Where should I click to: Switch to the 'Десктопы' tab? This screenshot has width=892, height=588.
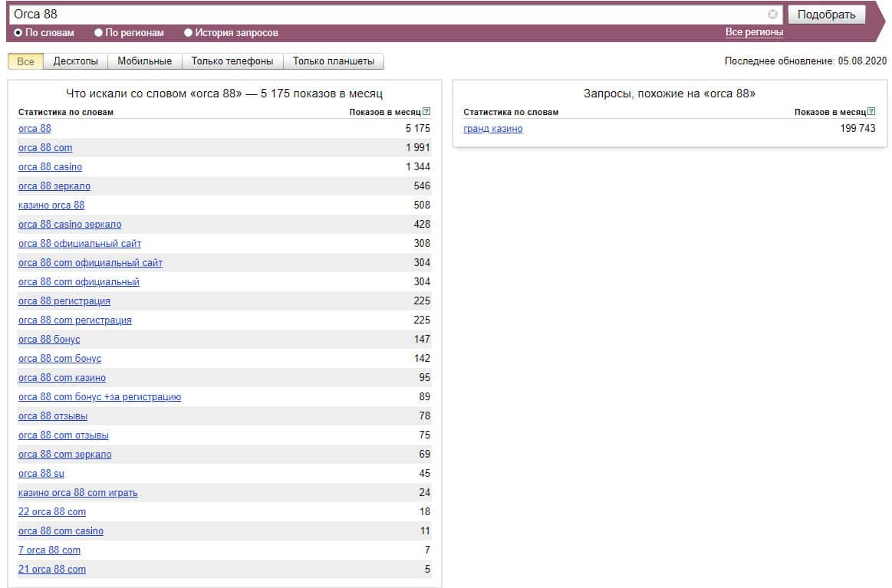click(x=75, y=61)
